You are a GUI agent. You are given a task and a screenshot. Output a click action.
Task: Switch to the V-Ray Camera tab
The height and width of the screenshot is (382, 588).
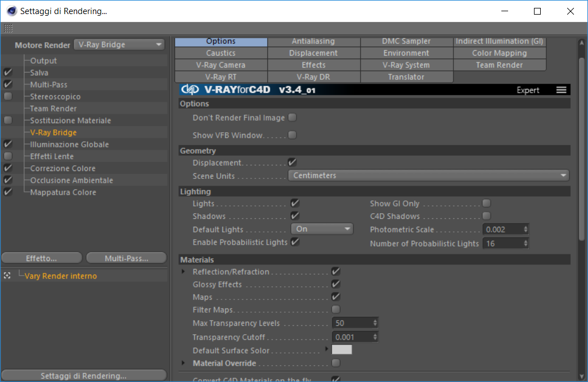click(x=221, y=65)
